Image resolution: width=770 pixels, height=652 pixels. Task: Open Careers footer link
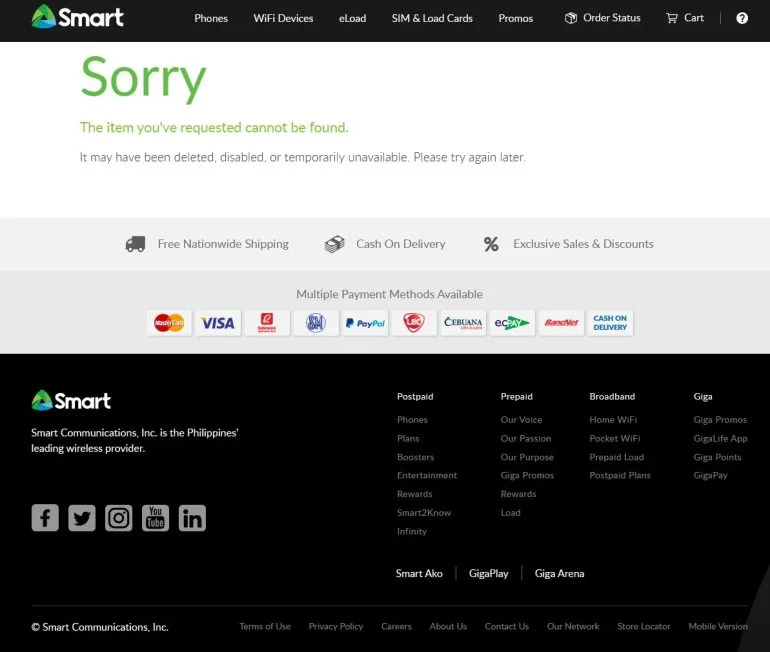(x=396, y=626)
